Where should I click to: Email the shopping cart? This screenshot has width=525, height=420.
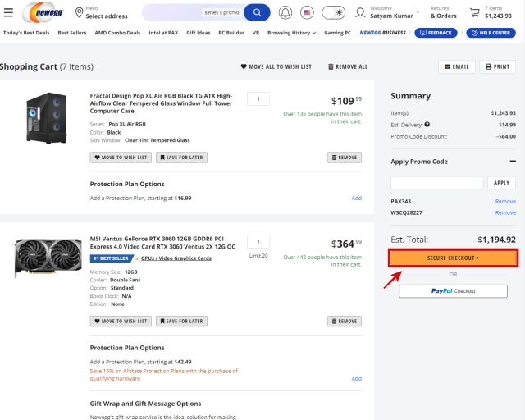tap(457, 66)
